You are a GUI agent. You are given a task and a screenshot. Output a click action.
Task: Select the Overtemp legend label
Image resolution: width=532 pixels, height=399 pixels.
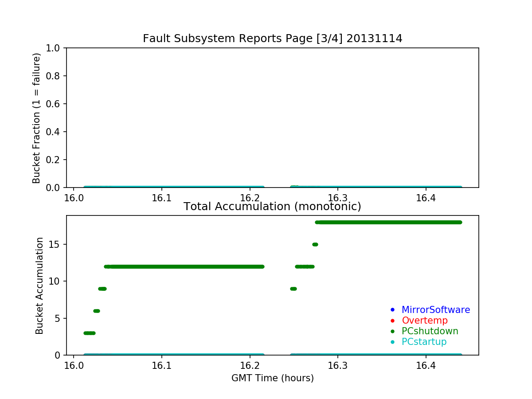[x=424, y=321]
